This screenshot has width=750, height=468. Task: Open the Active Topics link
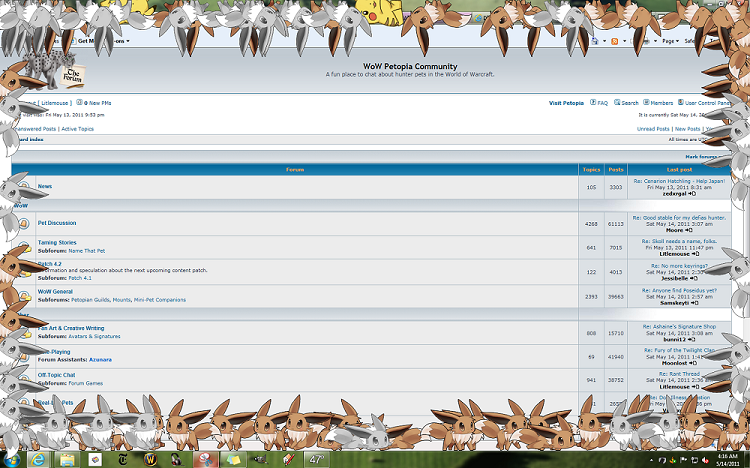(77, 129)
